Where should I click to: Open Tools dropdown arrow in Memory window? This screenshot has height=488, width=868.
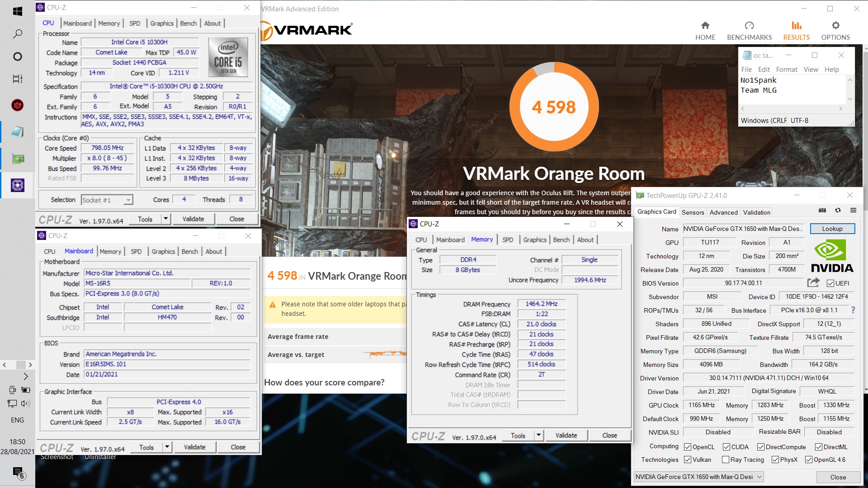538,436
